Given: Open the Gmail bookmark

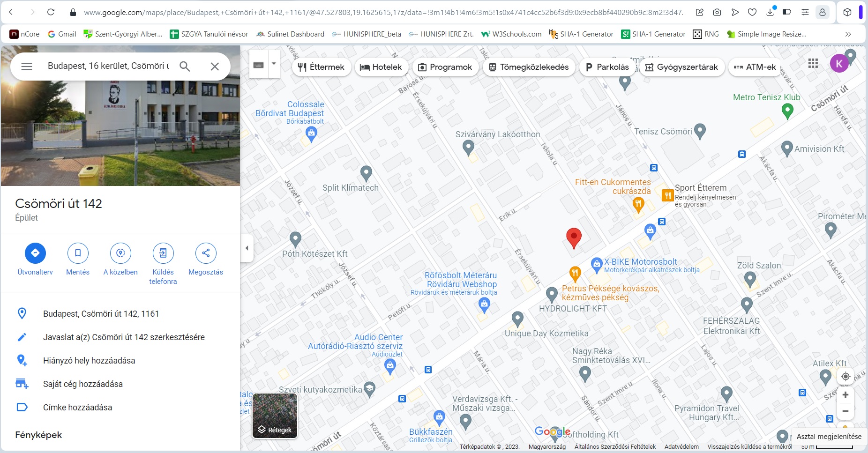Looking at the screenshot, I should pos(62,34).
